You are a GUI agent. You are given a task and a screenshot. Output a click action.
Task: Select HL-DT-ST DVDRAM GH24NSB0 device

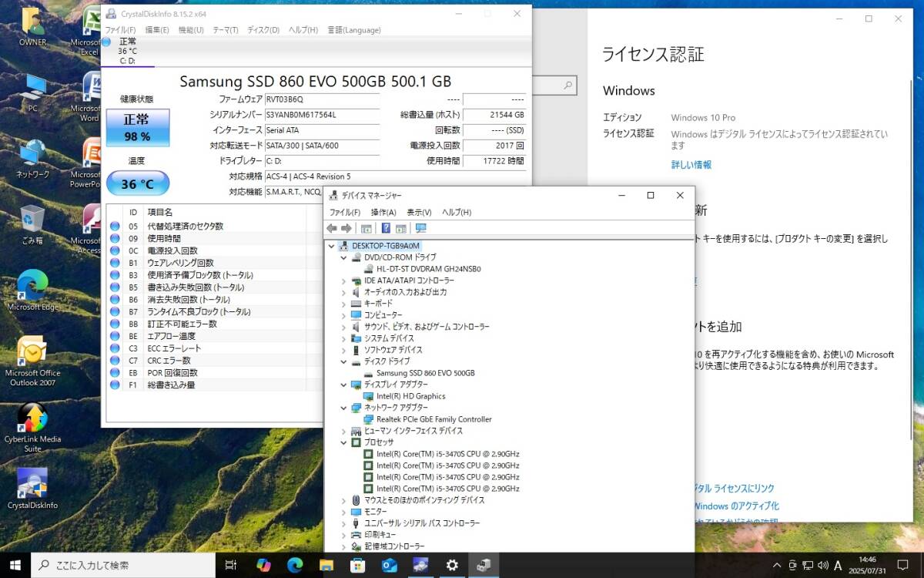428,269
